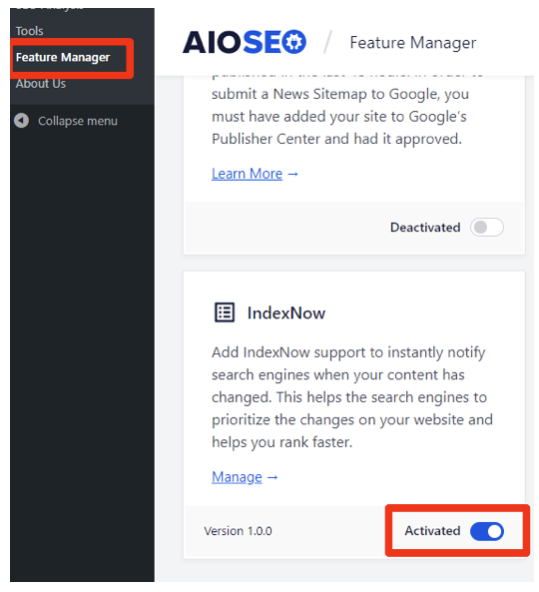Open the Tools menu item
The image size is (539, 592).
click(29, 31)
